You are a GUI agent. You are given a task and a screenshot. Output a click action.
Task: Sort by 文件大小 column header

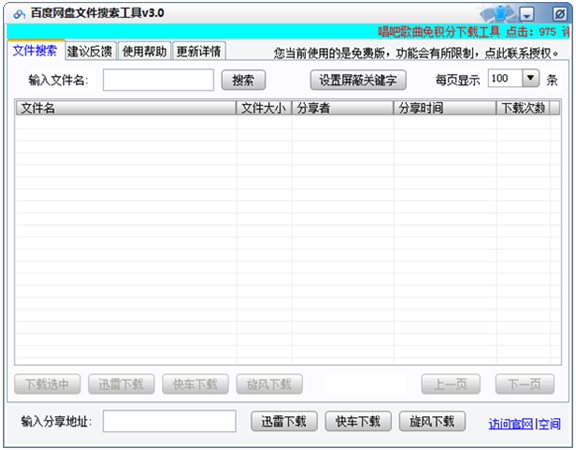pyautogui.click(x=264, y=108)
